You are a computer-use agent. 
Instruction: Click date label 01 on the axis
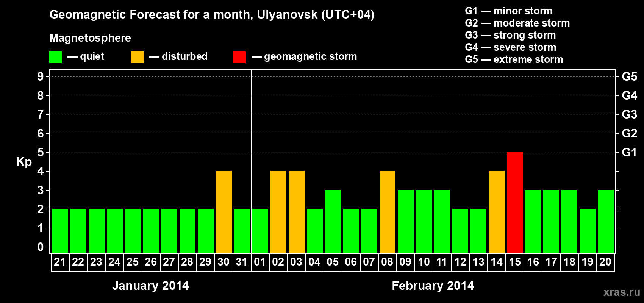[x=260, y=262]
